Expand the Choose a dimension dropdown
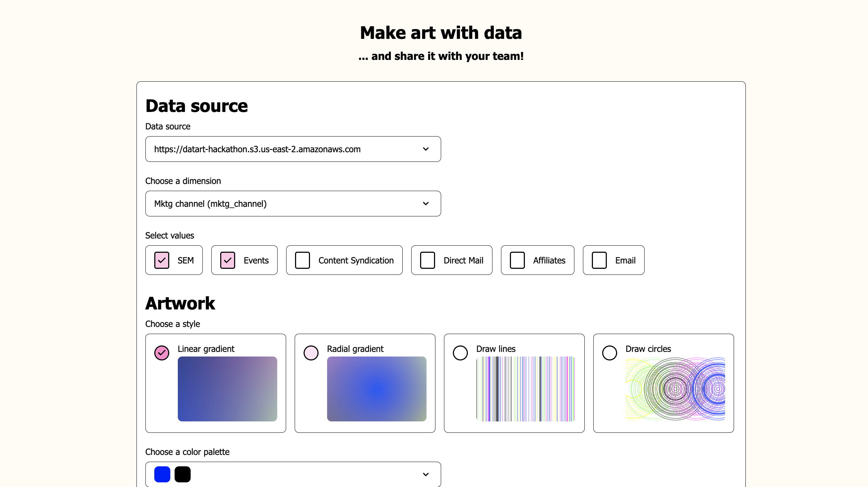This screenshot has height=487, width=868. coord(293,204)
